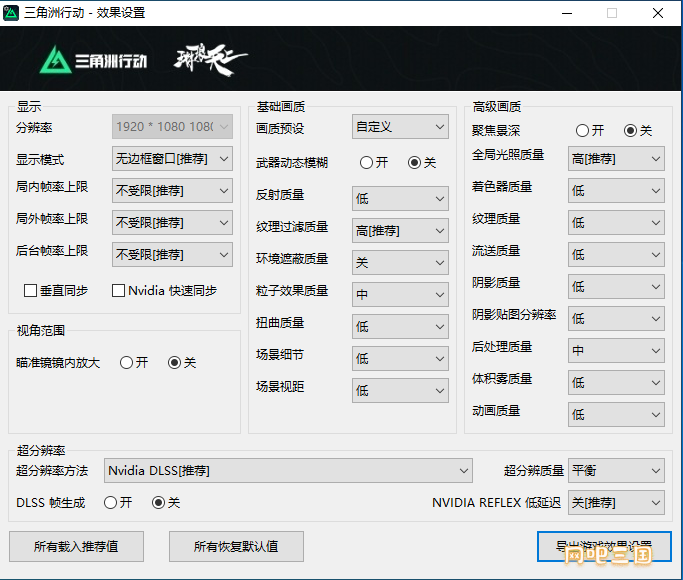Click 导出游戏效果设置 button
This screenshot has height=580, width=683.
tap(604, 546)
